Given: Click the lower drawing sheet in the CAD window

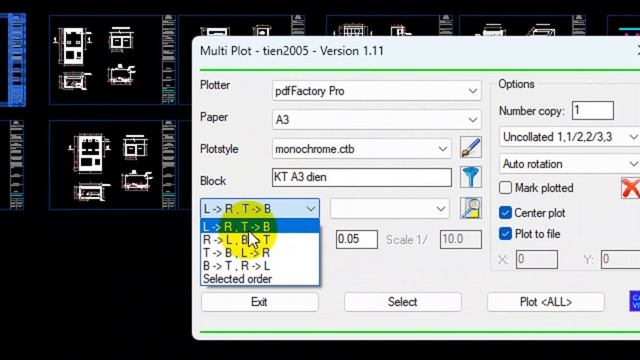Looking at the screenshot, I should (113, 165).
